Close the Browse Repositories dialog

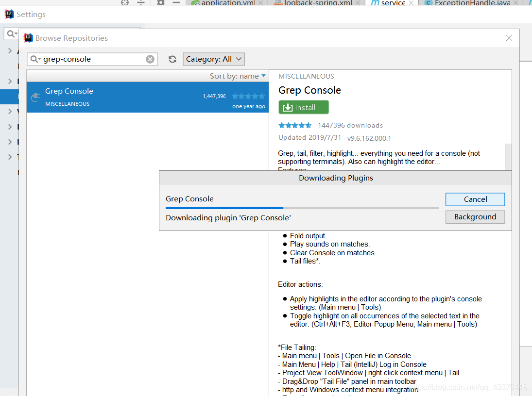click(x=509, y=38)
